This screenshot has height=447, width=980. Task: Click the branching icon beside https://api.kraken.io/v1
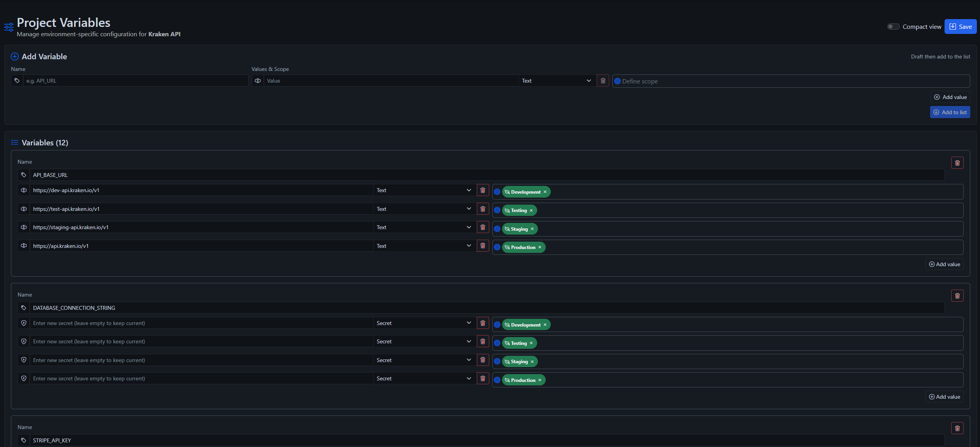pyautogui.click(x=24, y=246)
